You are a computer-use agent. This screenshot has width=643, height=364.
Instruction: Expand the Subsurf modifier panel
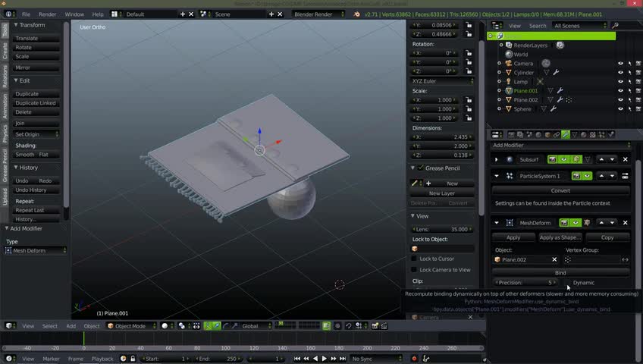[497, 159]
